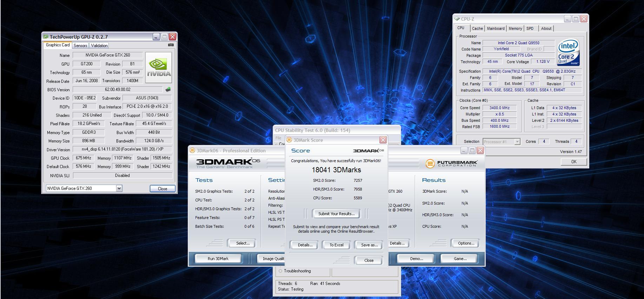Click 'Status: Testing' in CPU Stability Test

pyautogui.click(x=291, y=289)
